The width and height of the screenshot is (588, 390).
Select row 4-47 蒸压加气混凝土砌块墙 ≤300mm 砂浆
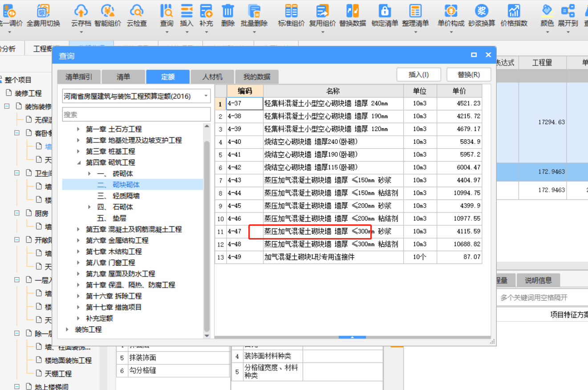pyautogui.click(x=349, y=232)
